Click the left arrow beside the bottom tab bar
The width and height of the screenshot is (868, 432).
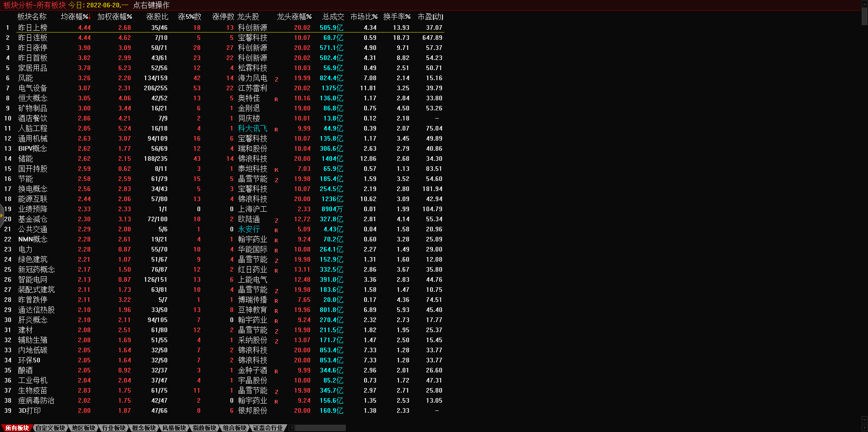tap(291, 428)
